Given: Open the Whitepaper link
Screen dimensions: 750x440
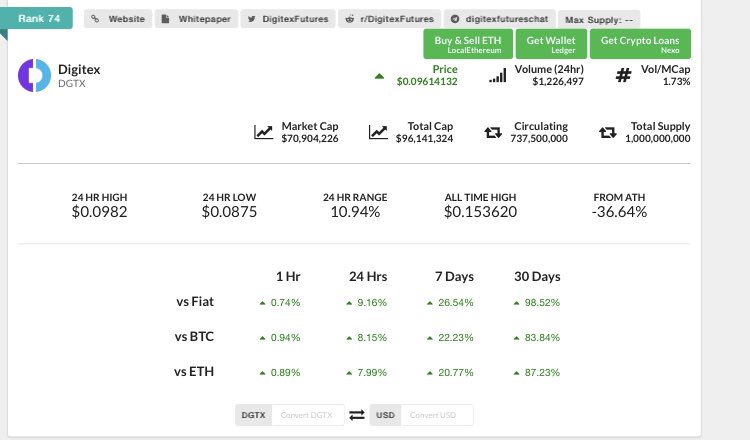Looking at the screenshot, I should pos(196,19).
